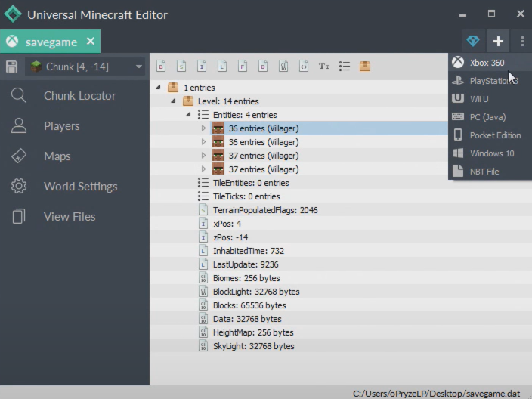Switch to the savegame tab
The height and width of the screenshot is (399, 532).
pos(50,41)
